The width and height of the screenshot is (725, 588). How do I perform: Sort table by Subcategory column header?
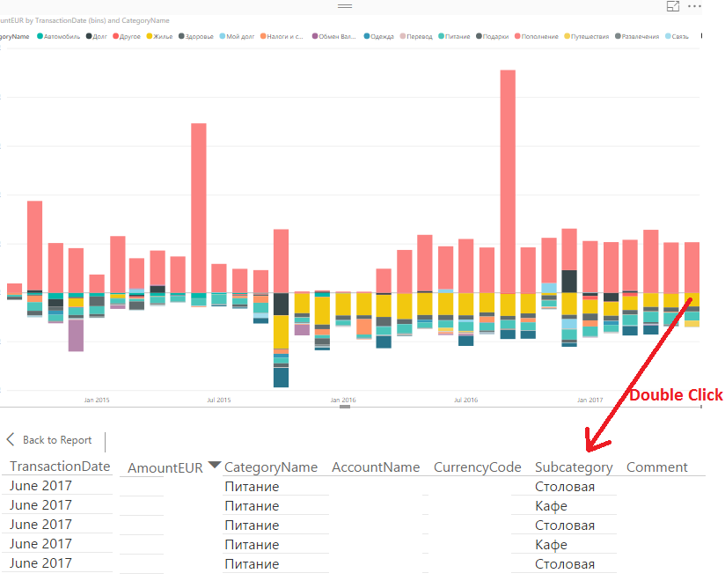click(574, 467)
